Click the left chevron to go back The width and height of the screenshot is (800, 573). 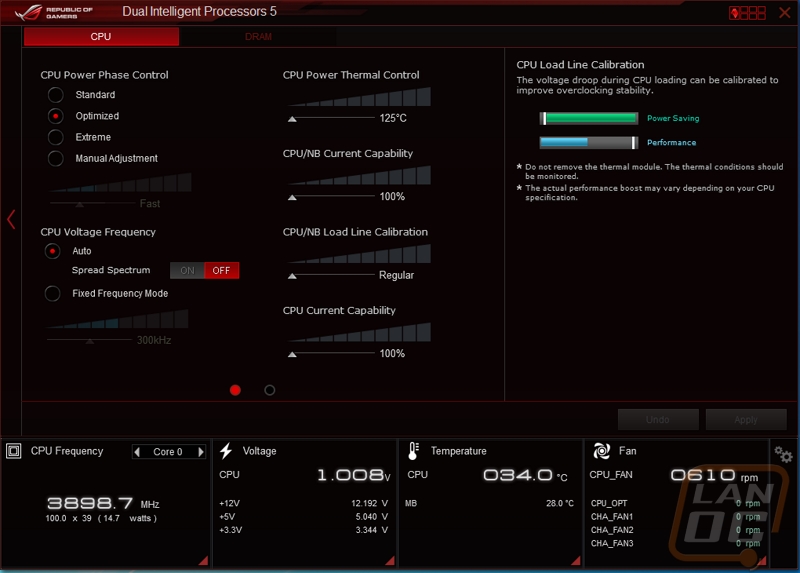[11, 219]
